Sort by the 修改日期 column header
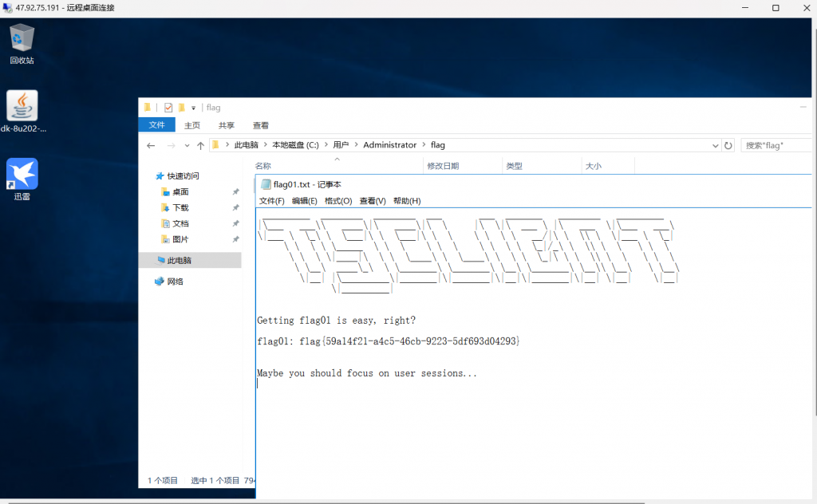817x504 pixels. 444,166
